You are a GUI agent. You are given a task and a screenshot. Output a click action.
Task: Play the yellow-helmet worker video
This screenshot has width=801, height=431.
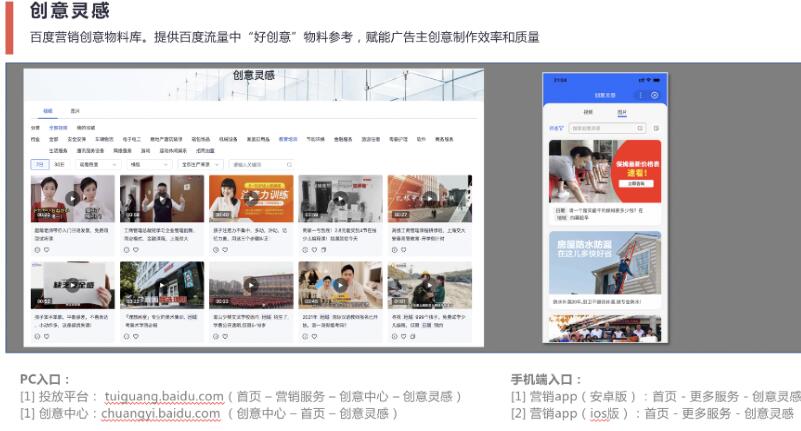click(x=430, y=285)
